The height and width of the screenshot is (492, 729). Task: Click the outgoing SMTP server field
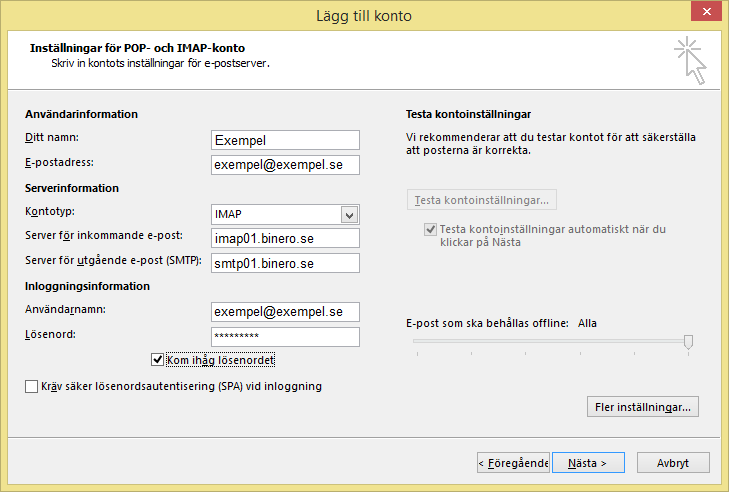pos(285,263)
